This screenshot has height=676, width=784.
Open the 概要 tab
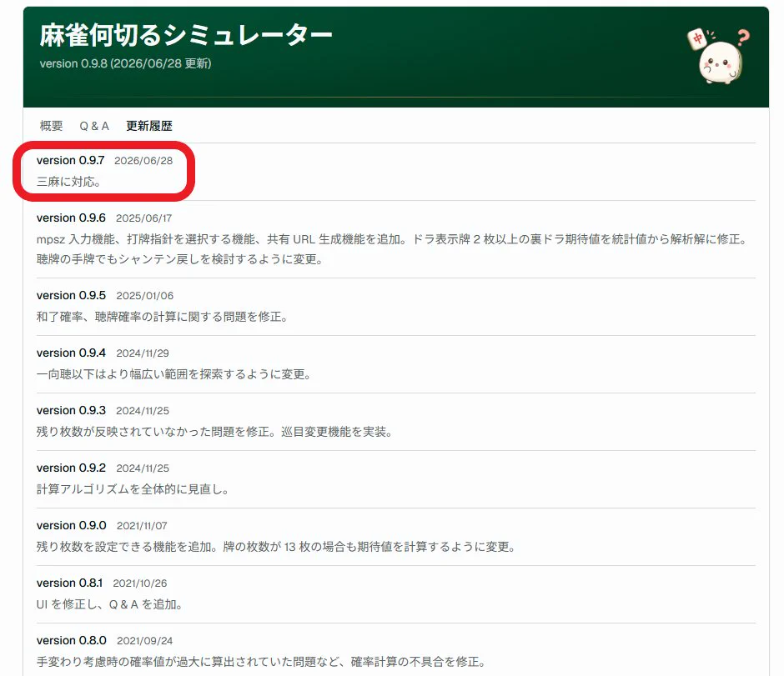(51, 126)
